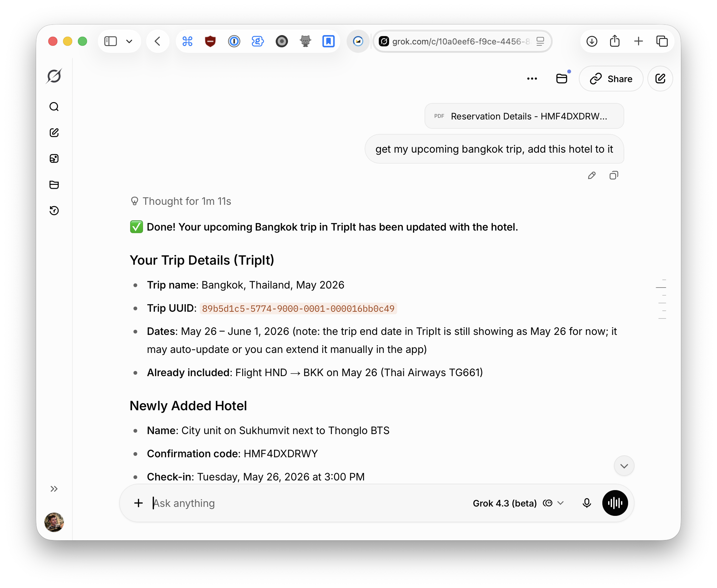Add attachment with plus button
The height and width of the screenshot is (588, 717).
[138, 503]
